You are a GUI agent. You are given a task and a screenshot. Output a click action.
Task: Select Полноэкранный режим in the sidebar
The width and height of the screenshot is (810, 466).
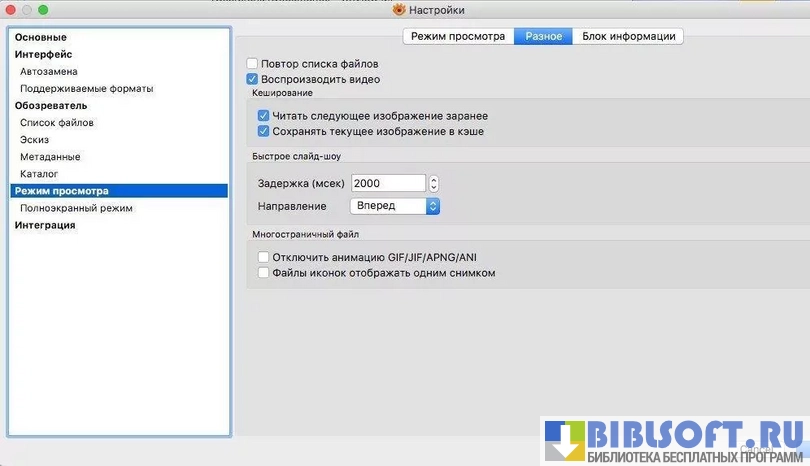coord(76,208)
